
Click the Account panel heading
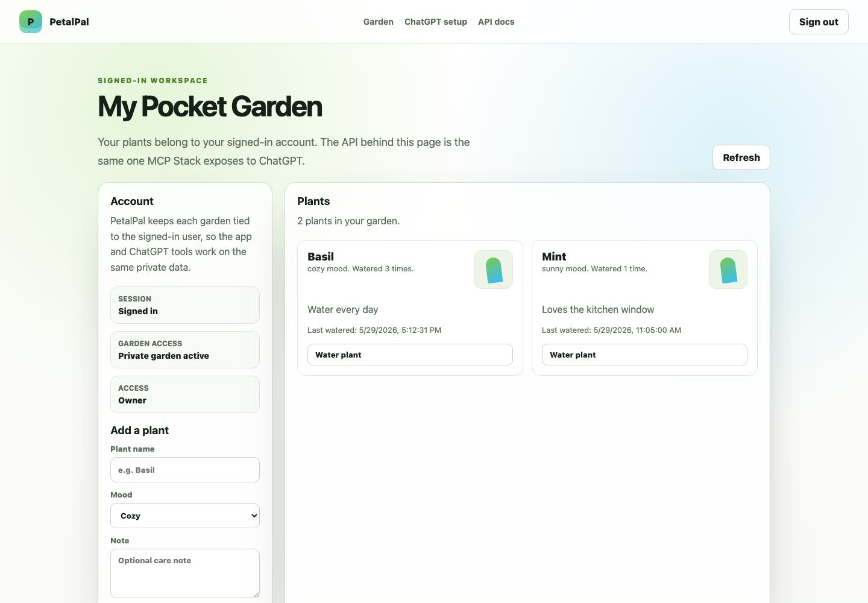pos(132,201)
